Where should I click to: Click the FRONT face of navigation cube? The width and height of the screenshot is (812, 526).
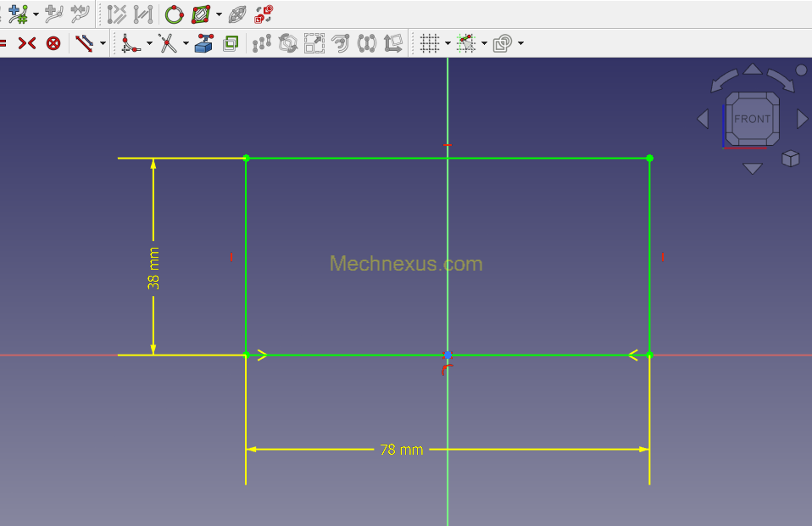(x=752, y=119)
